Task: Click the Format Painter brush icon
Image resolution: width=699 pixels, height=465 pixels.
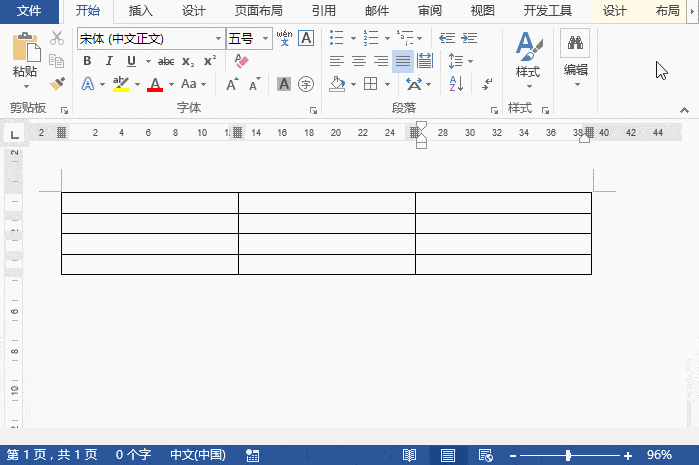Action: (x=57, y=84)
